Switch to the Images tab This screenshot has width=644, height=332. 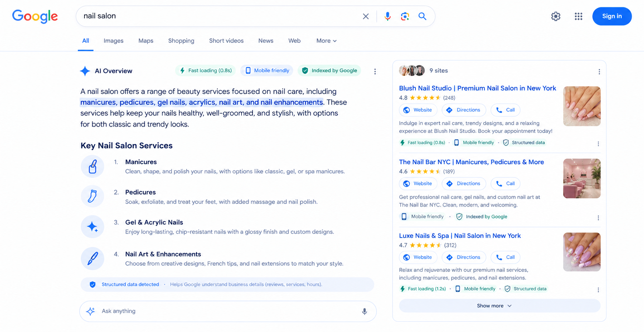pos(114,41)
